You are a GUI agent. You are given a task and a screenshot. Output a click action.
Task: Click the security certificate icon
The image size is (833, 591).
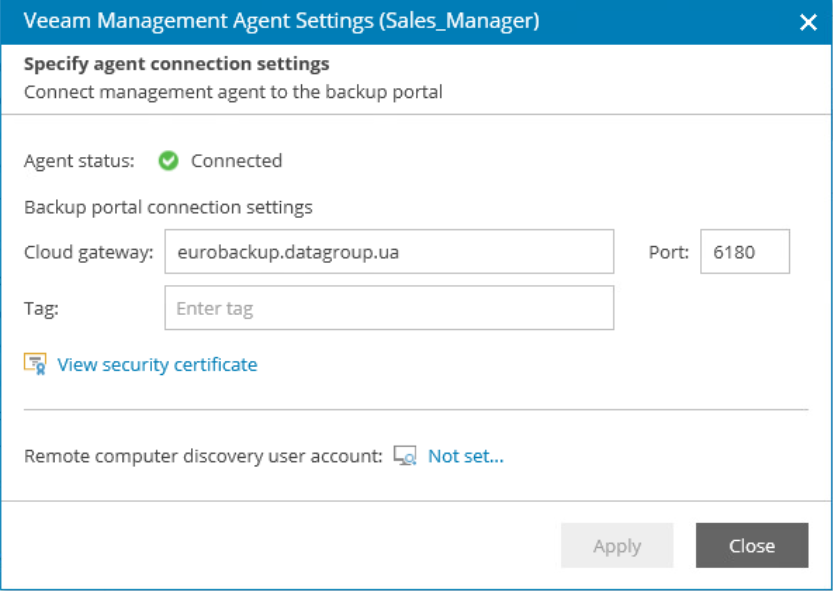(x=35, y=364)
